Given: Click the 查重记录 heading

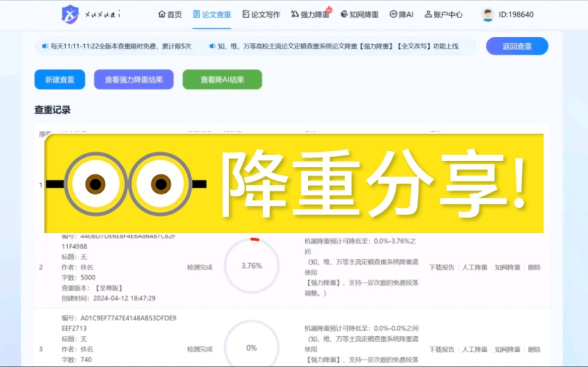Looking at the screenshot, I should (53, 110).
